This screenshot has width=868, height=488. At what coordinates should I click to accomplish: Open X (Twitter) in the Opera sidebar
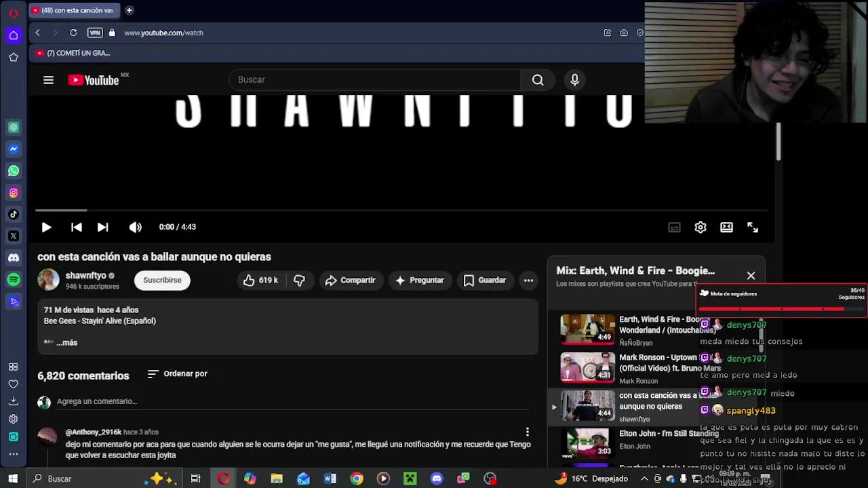tap(14, 236)
